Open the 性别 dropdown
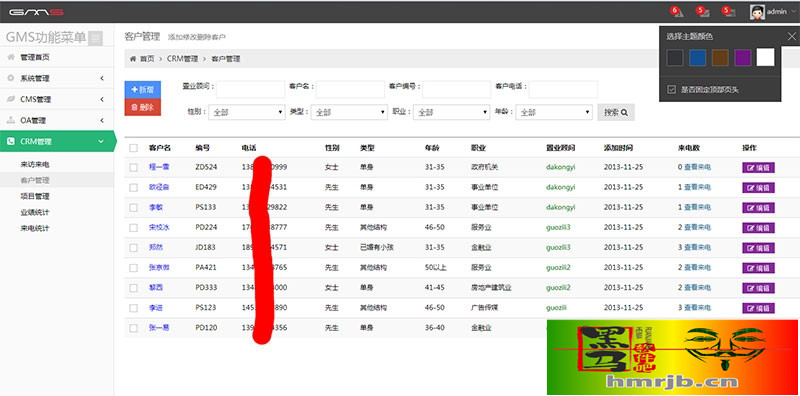The image size is (800, 396). tap(247, 112)
